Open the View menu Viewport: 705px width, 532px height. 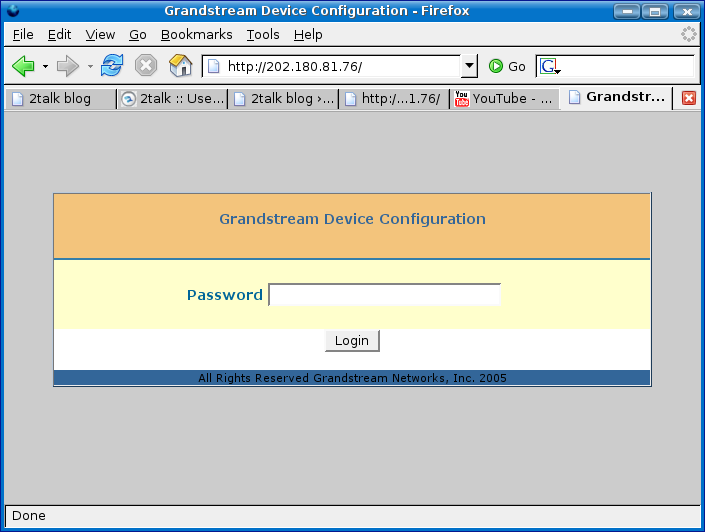click(x=100, y=35)
